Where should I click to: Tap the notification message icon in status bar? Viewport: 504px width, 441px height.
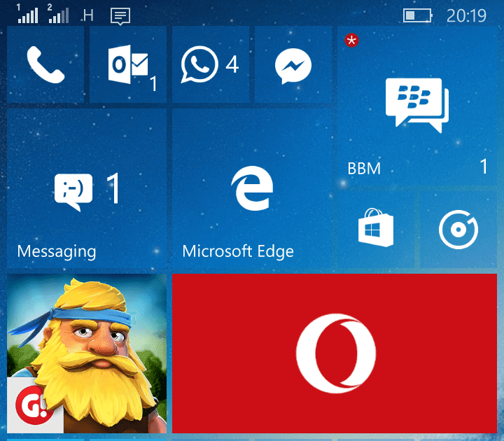120,16
